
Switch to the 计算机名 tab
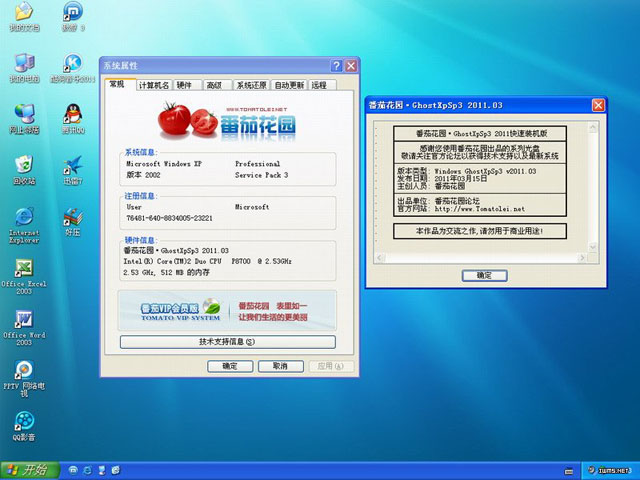pos(153,85)
